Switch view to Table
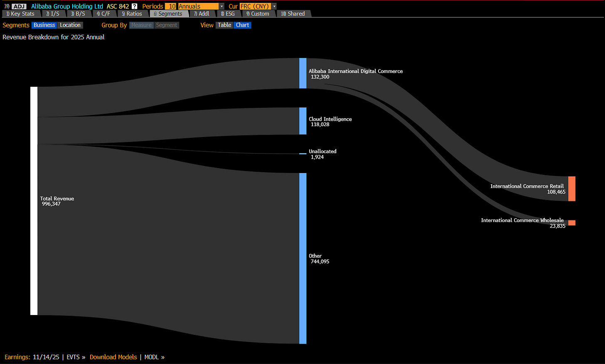 pyautogui.click(x=224, y=25)
